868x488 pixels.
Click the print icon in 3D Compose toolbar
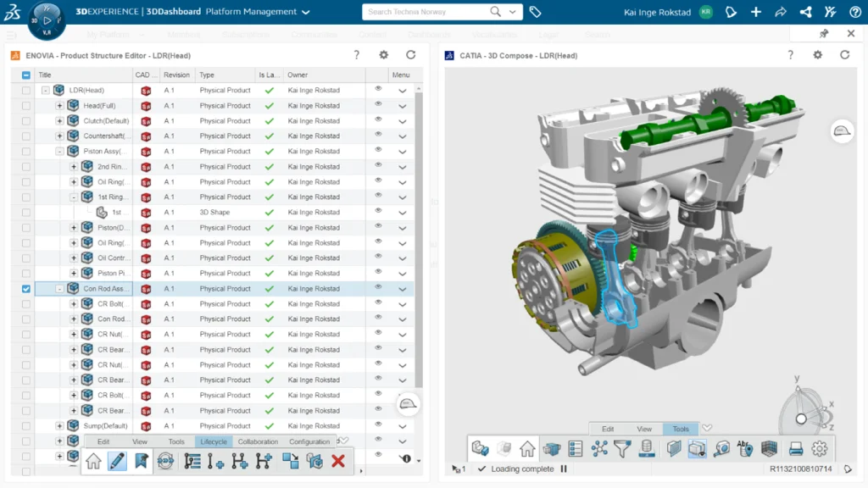click(x=795, y=449)
